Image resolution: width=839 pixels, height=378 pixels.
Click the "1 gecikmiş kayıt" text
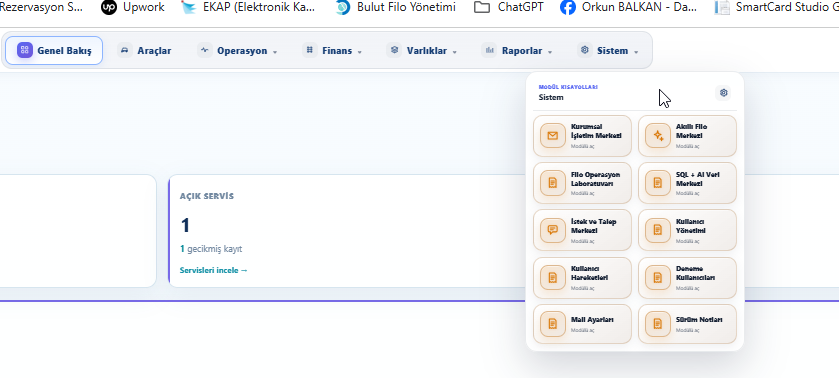211,249
